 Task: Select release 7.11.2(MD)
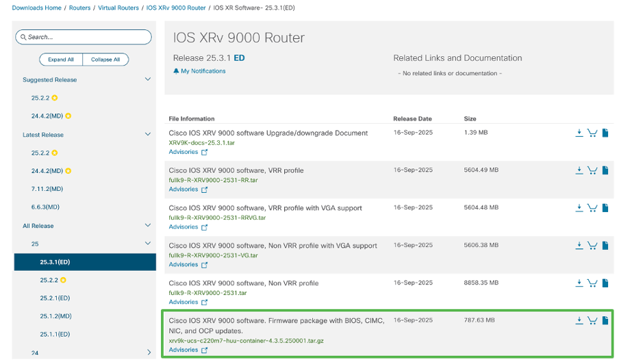[x=47, y=189]
